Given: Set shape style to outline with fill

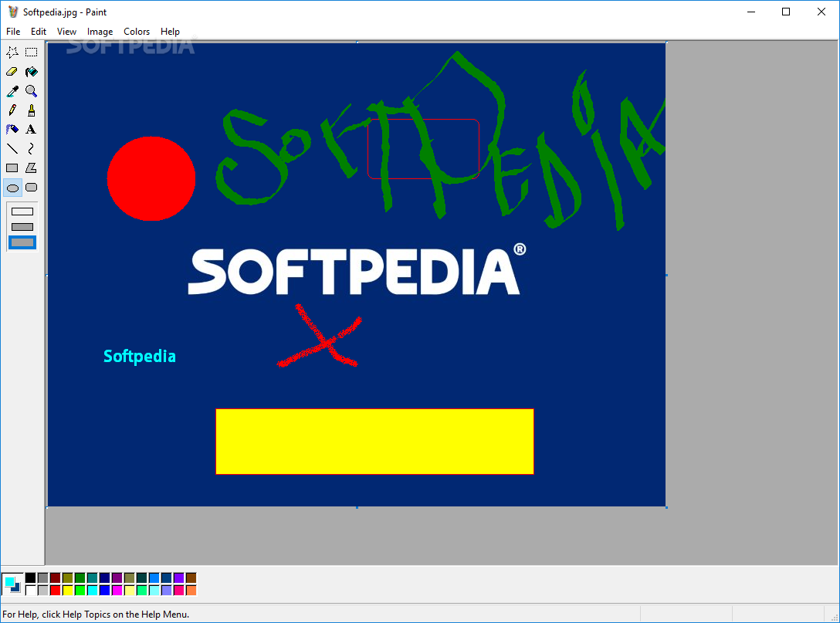Looking at the screenshot, I should tap(22, 227).
